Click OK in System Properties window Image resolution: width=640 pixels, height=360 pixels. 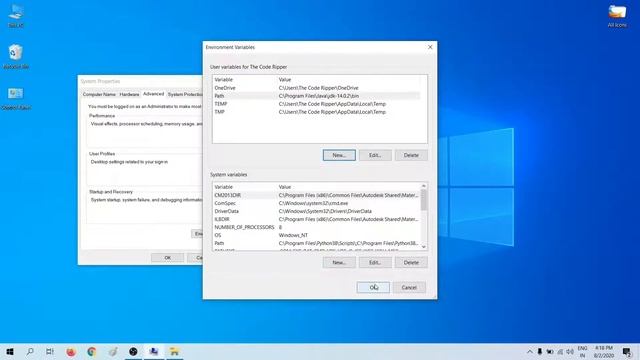click(x=167, y=258)
